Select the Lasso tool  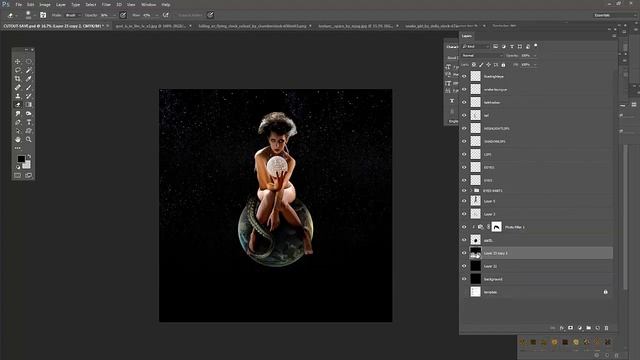18,70
